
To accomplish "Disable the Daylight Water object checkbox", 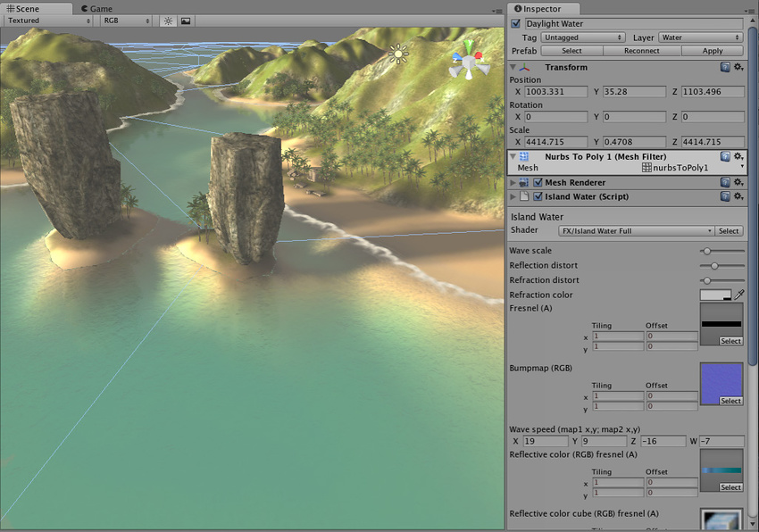I will [515, 24].
